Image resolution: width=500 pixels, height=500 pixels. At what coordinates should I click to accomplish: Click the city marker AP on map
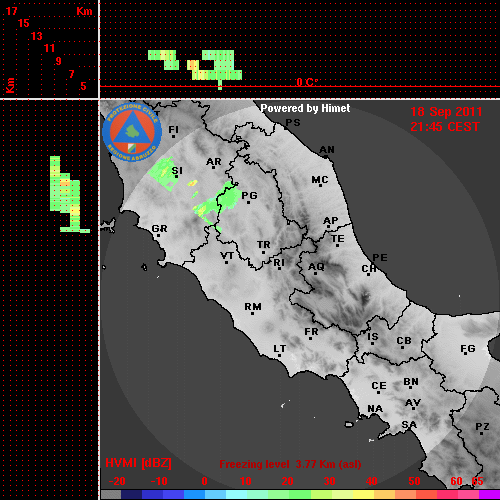tap(330, 221)
